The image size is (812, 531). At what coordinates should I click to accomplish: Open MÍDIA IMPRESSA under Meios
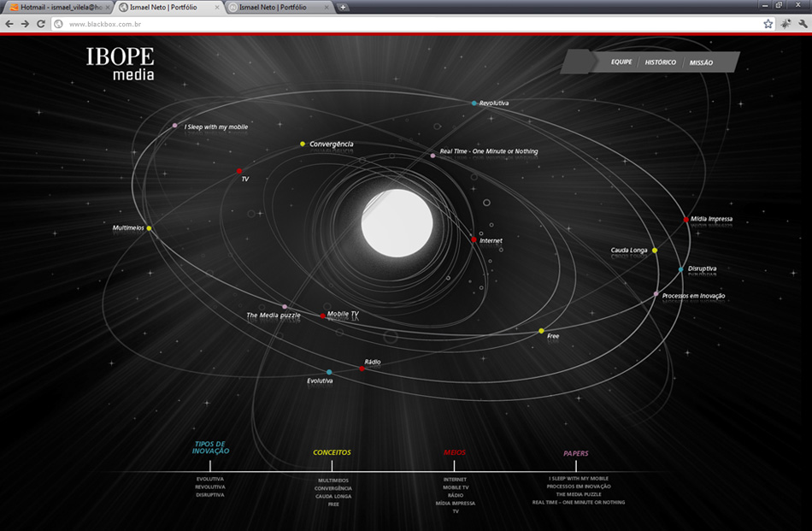[x=456, y=503]
